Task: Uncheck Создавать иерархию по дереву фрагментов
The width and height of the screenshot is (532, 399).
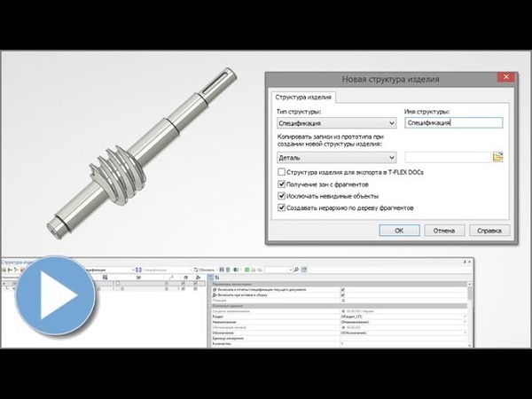Action: (281, 207)
